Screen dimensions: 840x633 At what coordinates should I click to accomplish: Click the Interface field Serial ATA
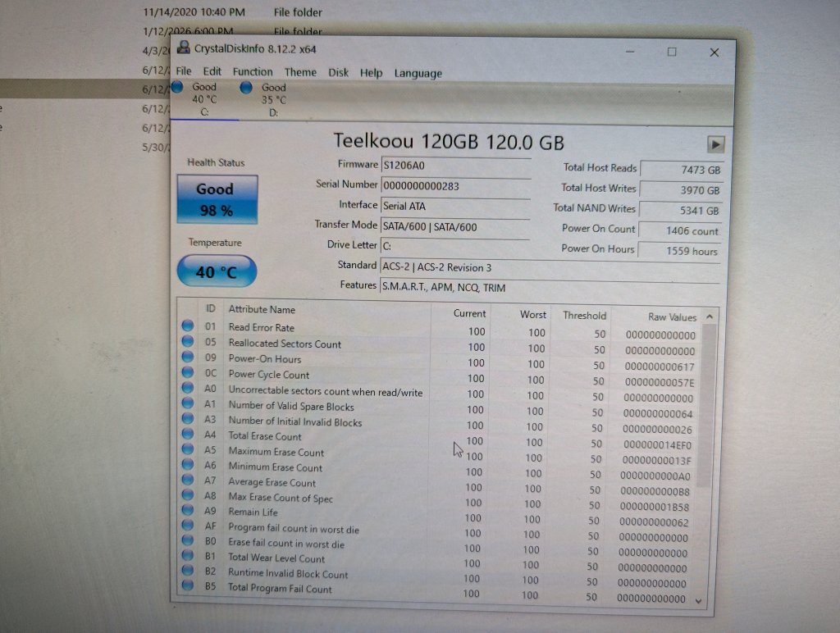455,206
